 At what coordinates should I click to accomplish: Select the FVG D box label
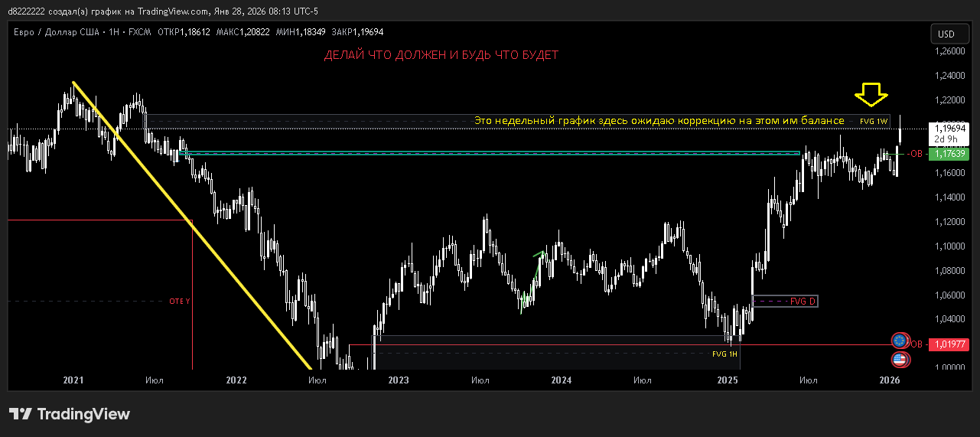pos(803,302)
